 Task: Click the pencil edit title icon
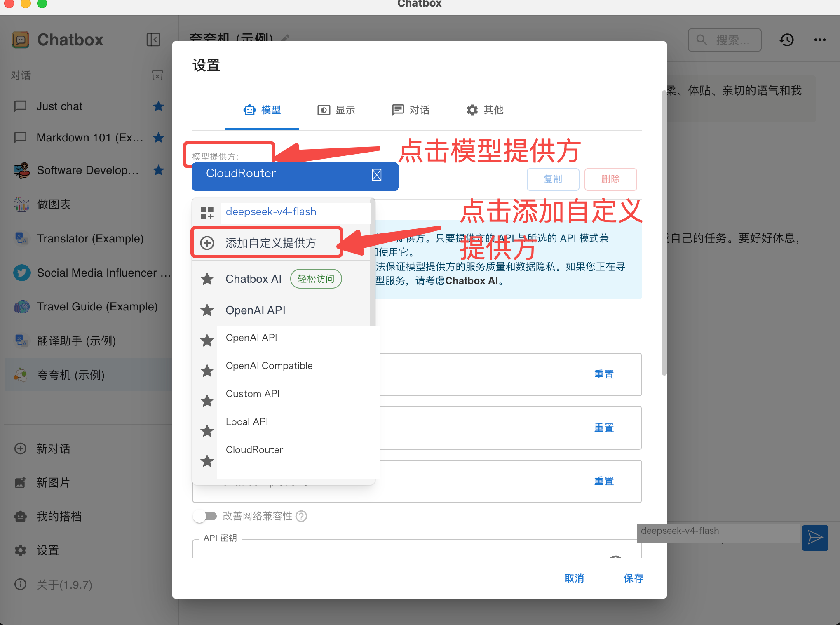click(285, 38)
